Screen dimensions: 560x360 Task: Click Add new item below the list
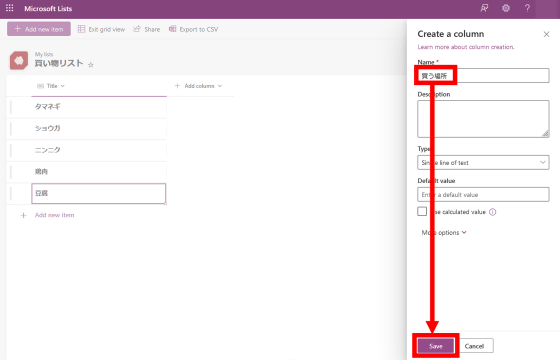tap(54, 215)
